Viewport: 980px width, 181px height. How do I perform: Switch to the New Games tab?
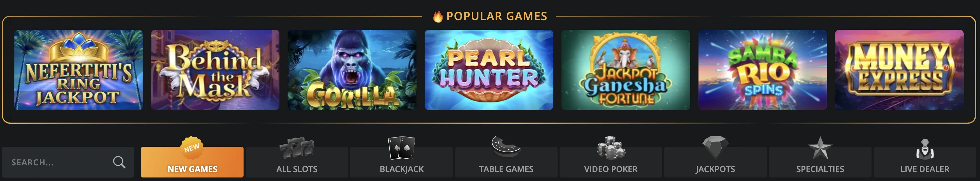192,162
